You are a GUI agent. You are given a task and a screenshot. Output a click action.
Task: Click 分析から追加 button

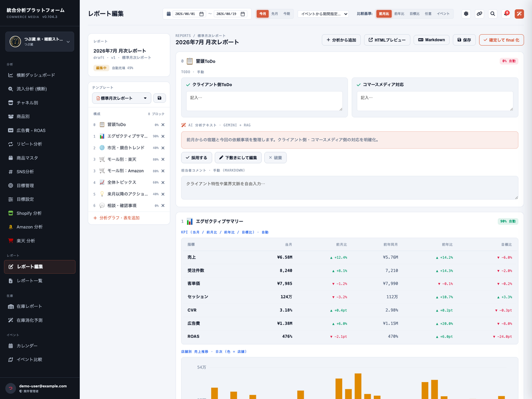click(x=341, y=40)
